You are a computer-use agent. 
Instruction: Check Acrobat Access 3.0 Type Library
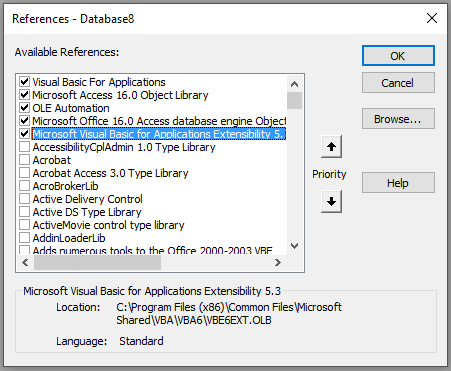[24, 173]
